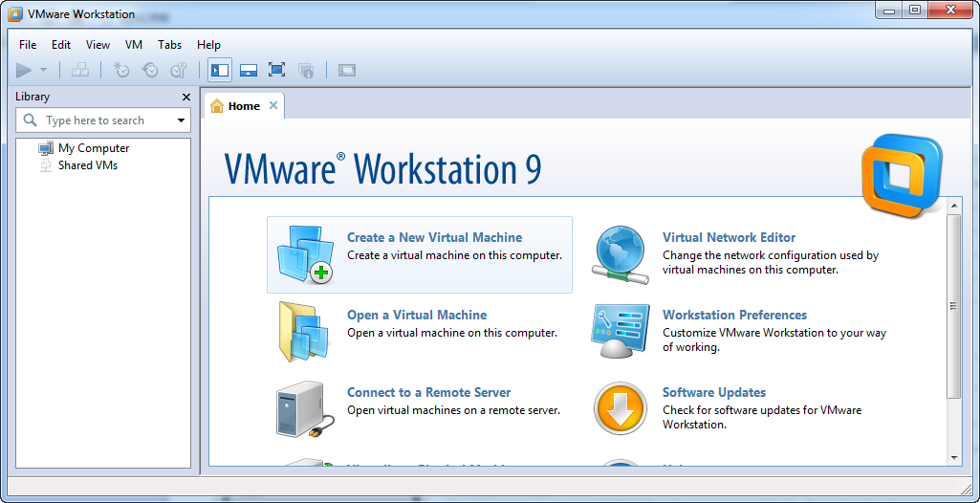This screenshot has width=980, height=503.
Task: Click the remote server tower icon
Action: pyautogui.click(x=304, y=410)
